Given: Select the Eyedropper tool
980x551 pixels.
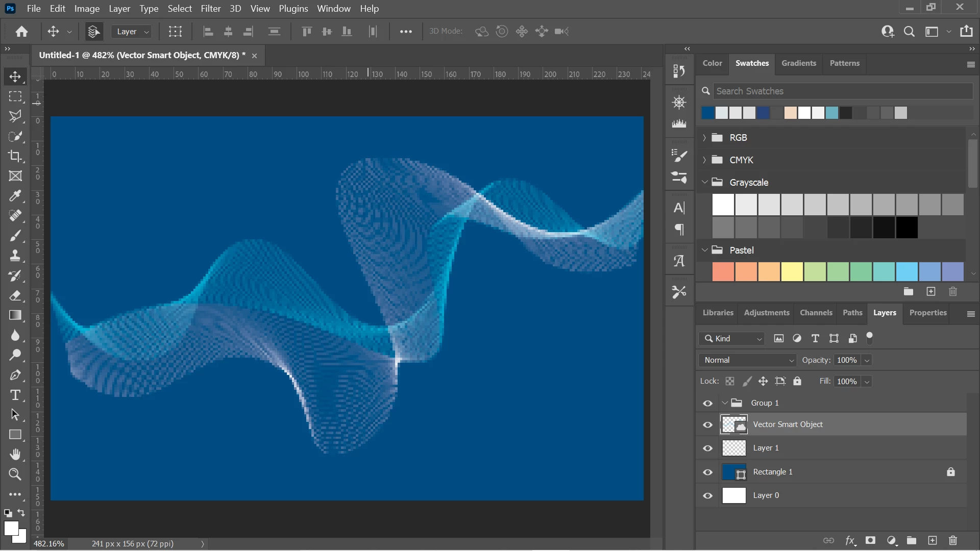Looking at the screenshot, I should click(x=15, y=196).
